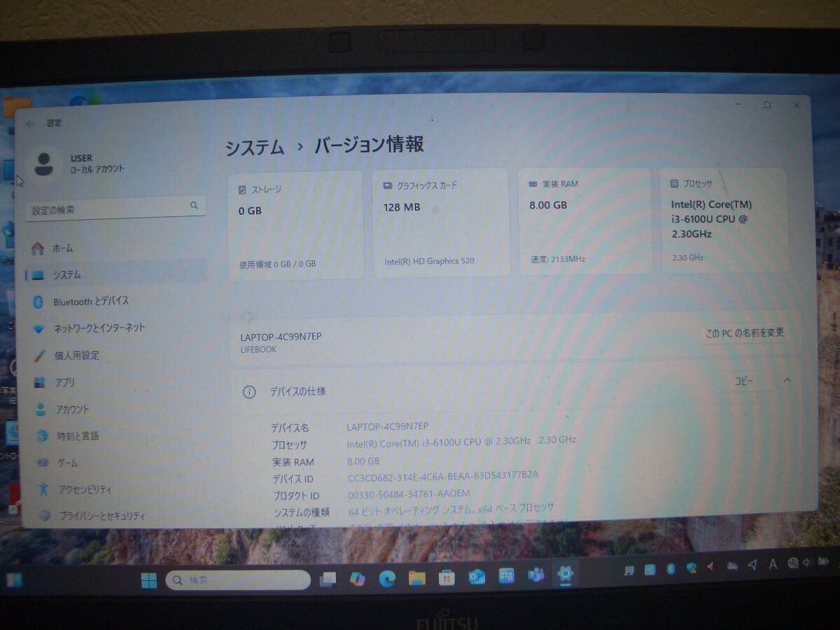Close the Settings window
This screenshot has width=840, height=630.
click(796, 105)
